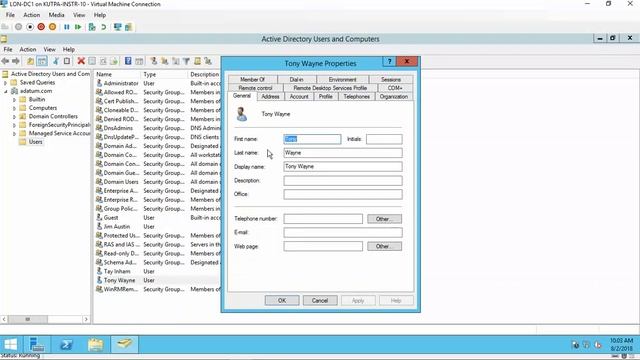Click in the E-mail field
The width and height of the screenshot is (640, 360).
tap(343, 233)
